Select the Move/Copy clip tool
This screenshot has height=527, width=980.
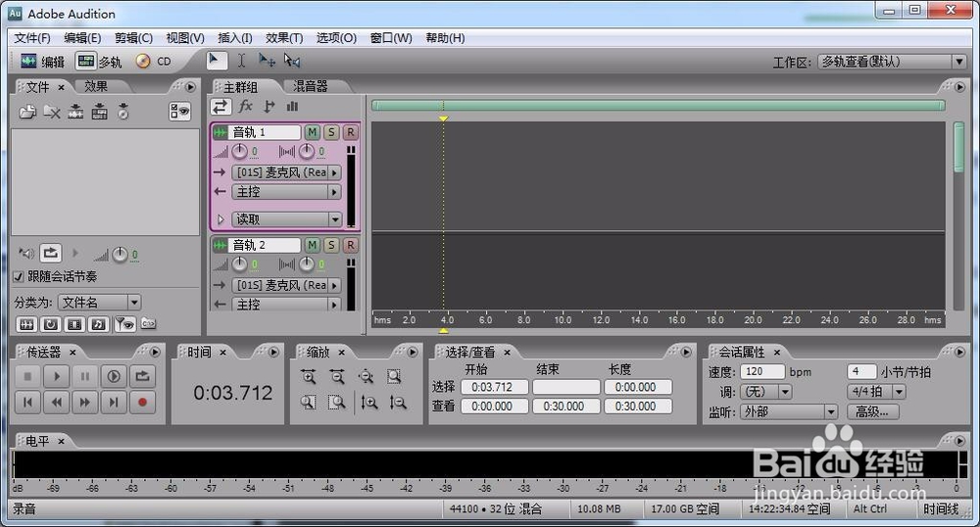(x=267, y=61)
